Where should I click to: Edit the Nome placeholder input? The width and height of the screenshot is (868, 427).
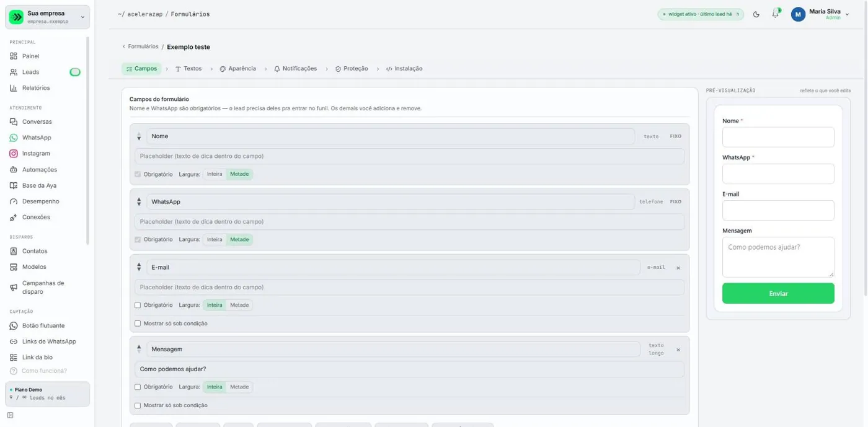(409, 156)
